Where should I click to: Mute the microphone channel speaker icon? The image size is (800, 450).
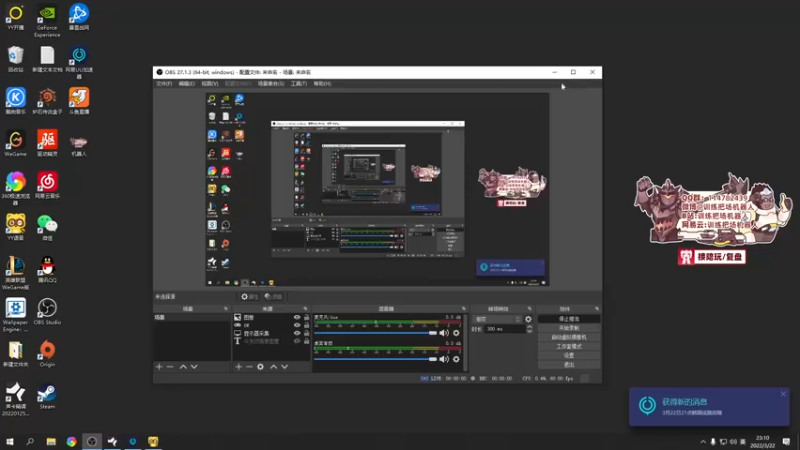pyautogui.click(x=444, y=333)
